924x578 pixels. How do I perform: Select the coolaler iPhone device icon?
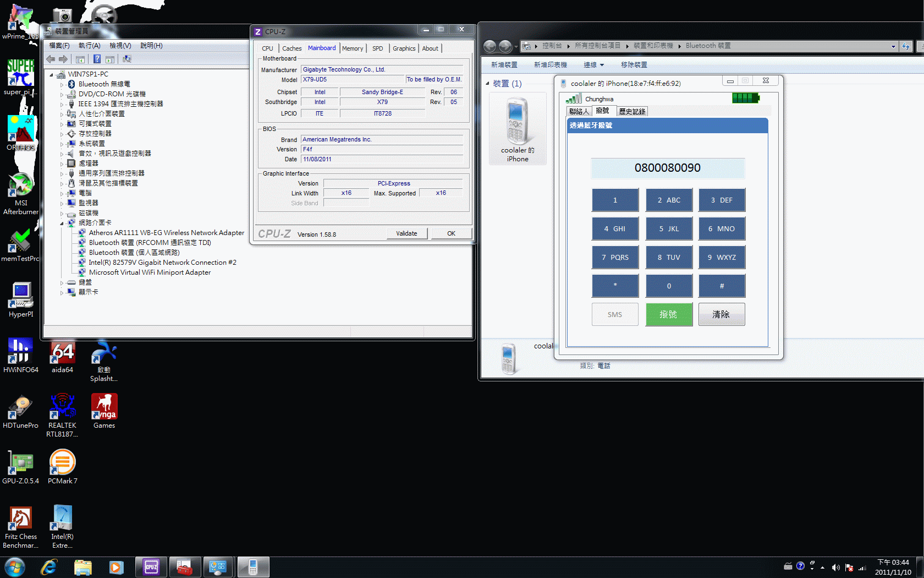click(518, 129)
